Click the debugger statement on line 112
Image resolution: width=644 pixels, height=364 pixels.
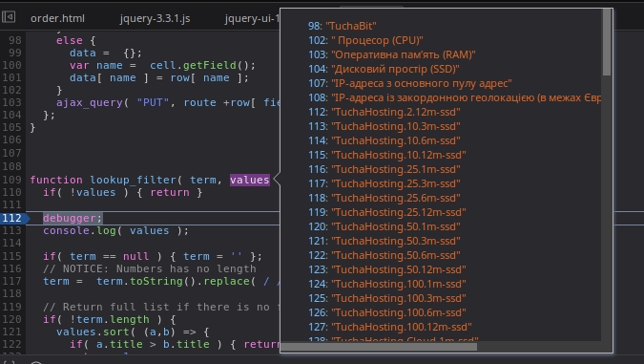coord(73,218)
